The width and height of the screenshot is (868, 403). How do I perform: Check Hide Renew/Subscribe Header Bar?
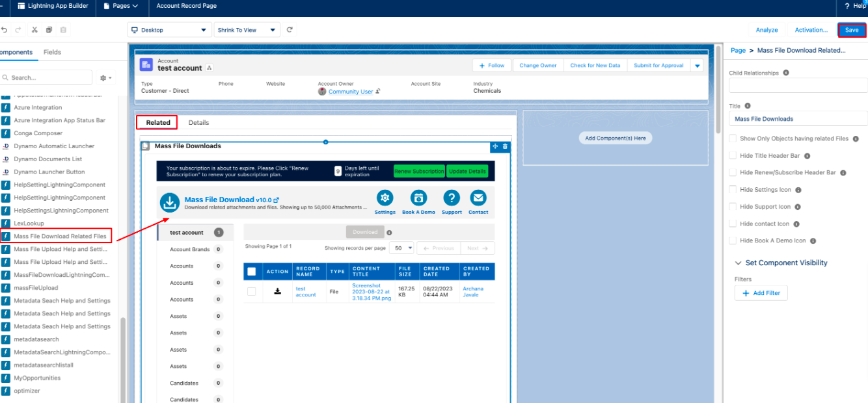[733, 173]
